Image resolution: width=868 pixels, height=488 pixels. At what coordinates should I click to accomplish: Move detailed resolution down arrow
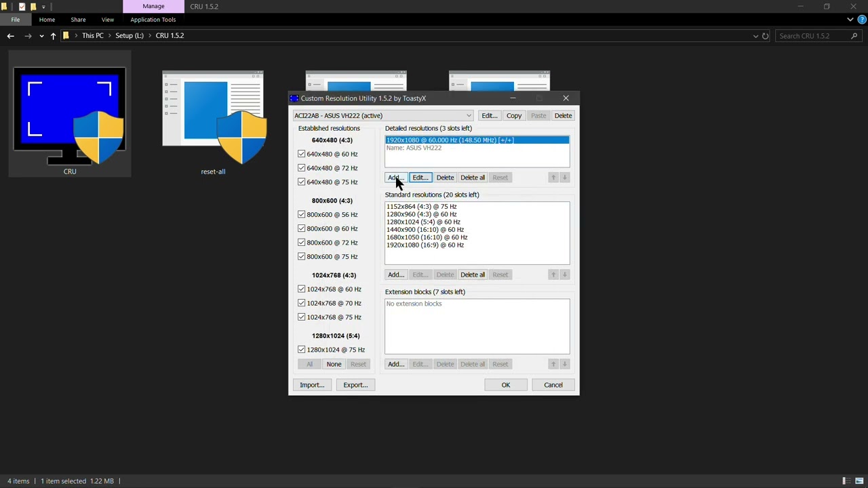click(564, 178)
